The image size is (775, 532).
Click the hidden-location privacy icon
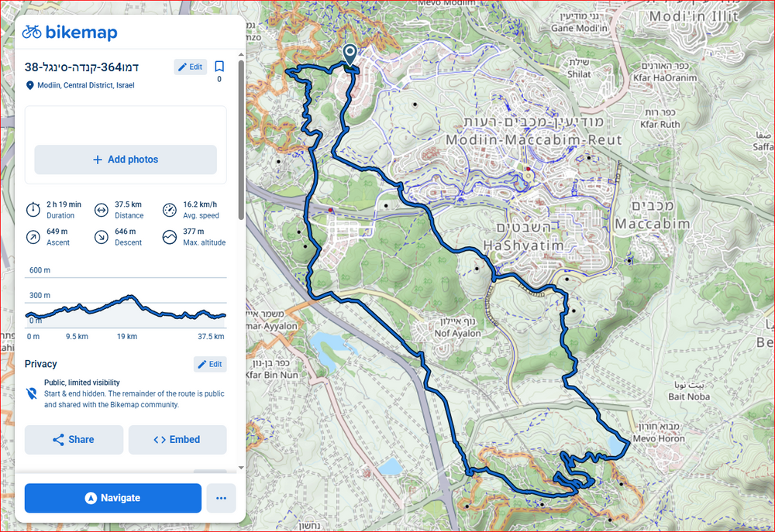[32, 393]
